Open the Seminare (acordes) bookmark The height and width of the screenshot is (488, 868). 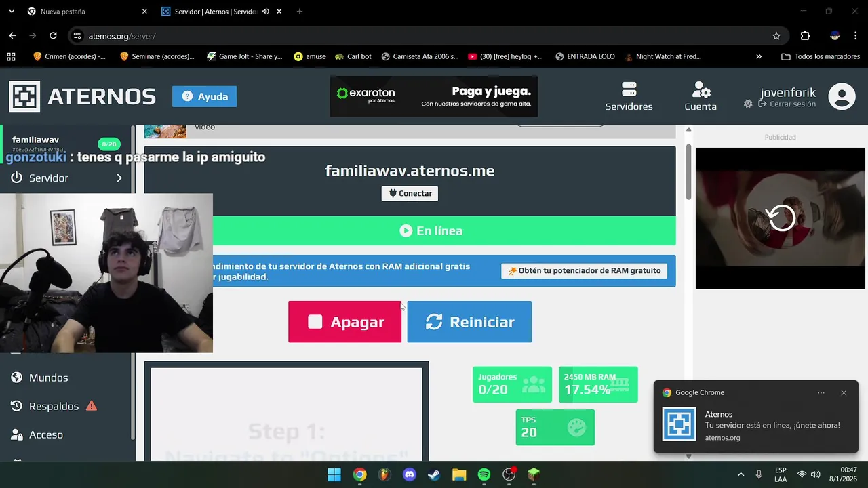[x=157, y=57]
